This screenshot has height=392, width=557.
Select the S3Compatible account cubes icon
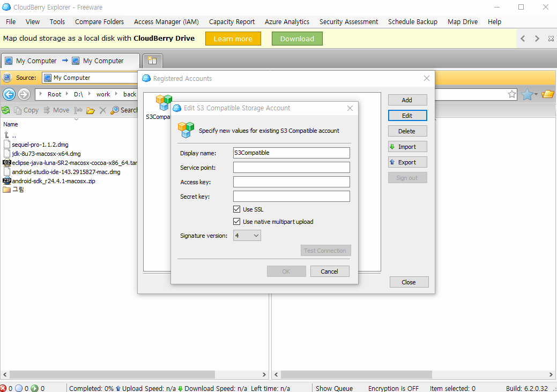tap(164, 103)
